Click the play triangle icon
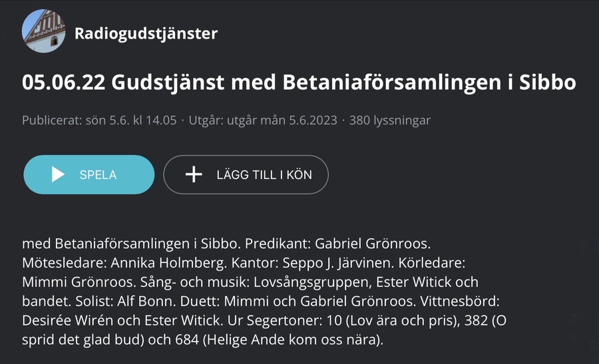This screenshot has width=599, height=364. (59, 174)
